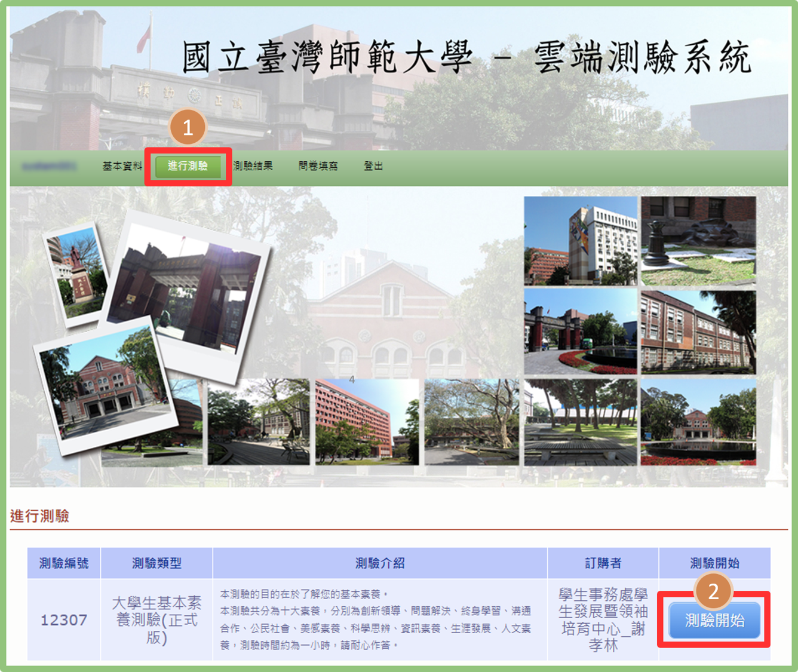This screenshot has height=672, width=798.
Task: Click the blurred username in navigation bar
Action: pyautogui.click(x=49, y=166)
